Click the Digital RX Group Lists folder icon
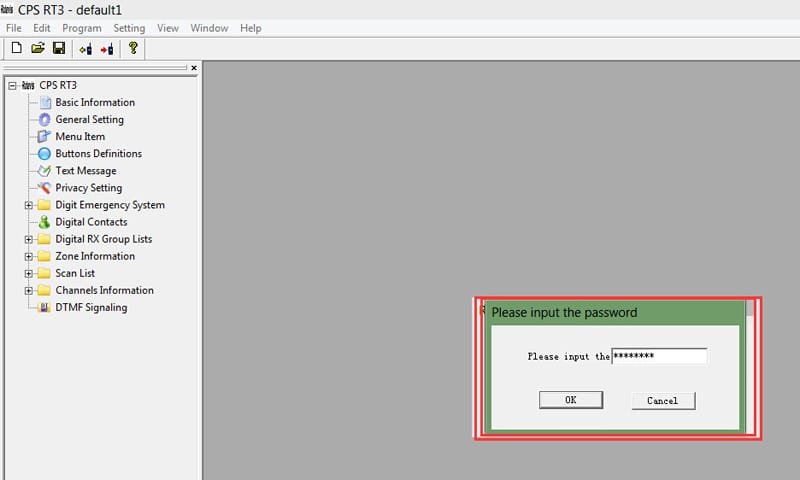 point(44,239)
